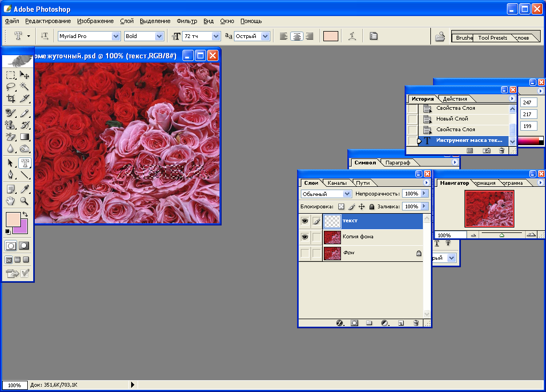Image resolution: width=546 pixels, height=392 pixels.
Task: Add layer mask in Layers panel
Action: click(354, 323)
